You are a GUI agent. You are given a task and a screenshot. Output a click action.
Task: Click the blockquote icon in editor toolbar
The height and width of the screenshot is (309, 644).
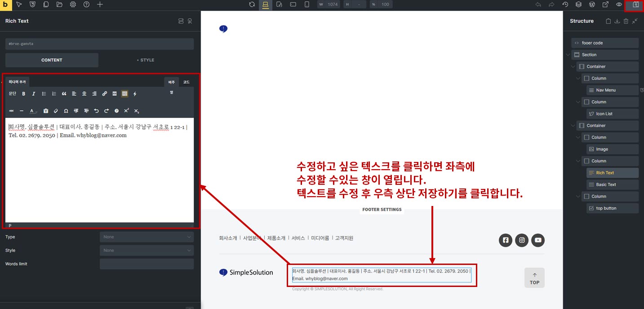[x=64, y=94]
